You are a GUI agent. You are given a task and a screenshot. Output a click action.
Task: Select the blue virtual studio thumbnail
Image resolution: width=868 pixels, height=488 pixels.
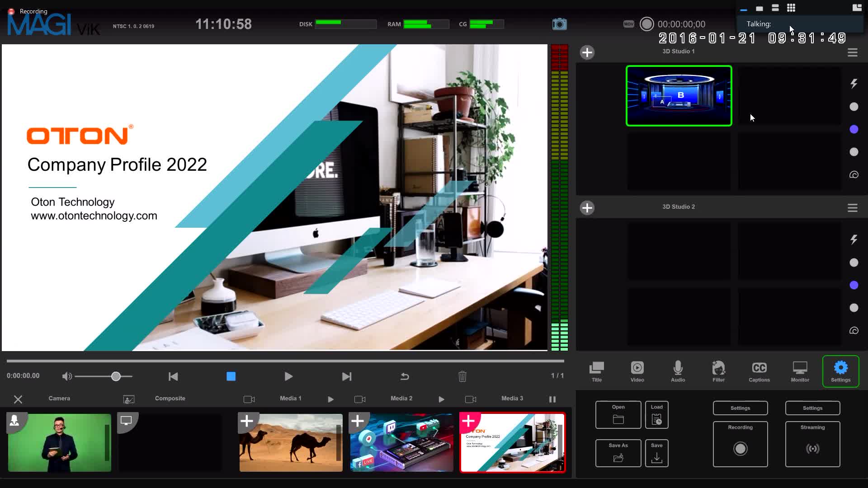[x=679, y=96]
